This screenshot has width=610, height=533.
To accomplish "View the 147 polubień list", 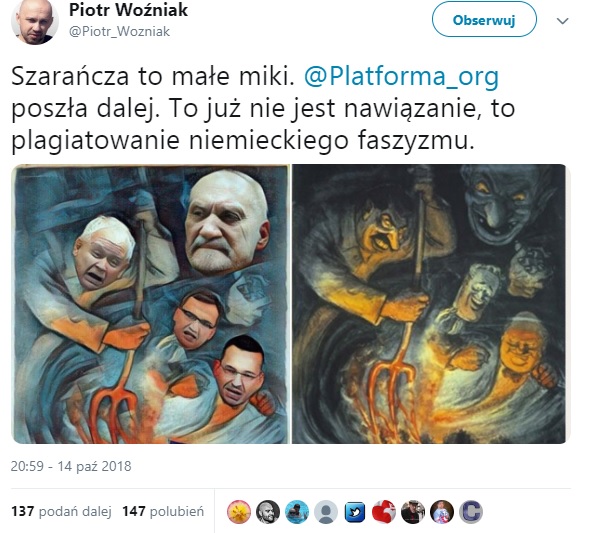I will pyautogui.click(x=163, y=511).
